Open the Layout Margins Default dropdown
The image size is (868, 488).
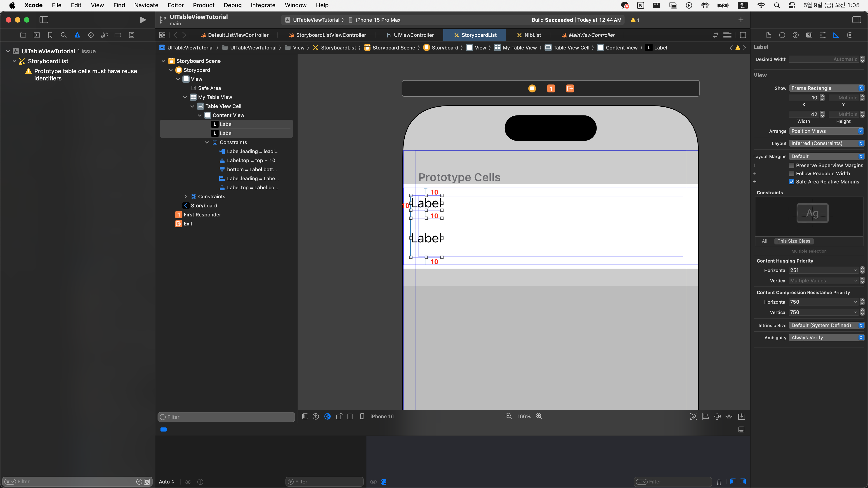(x=827, y=156)
